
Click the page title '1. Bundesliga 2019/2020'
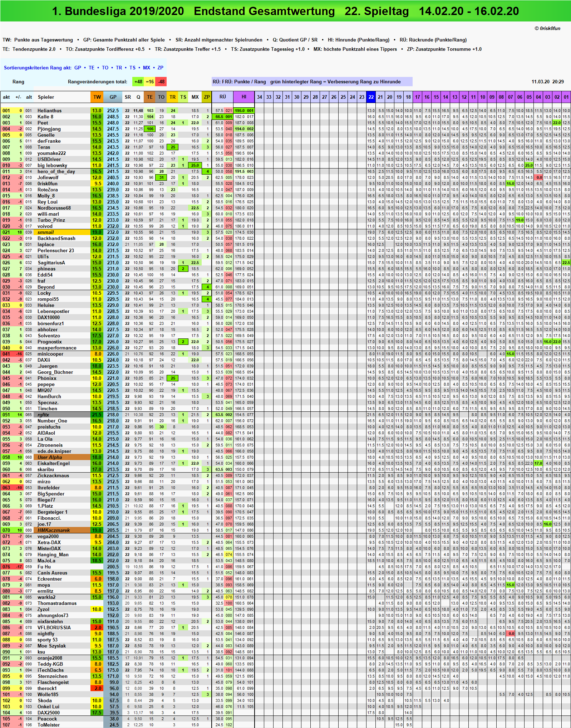[x=118, y=11]
